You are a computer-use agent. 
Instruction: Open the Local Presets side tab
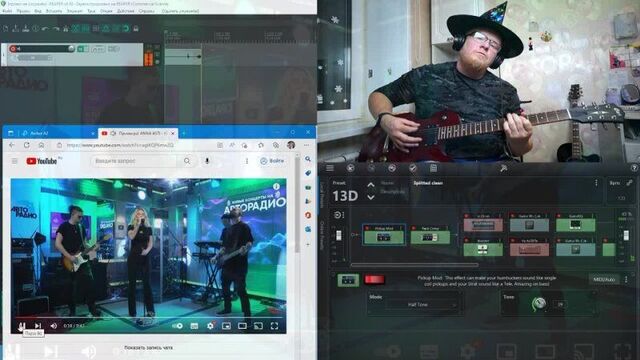tap(322, 194)
